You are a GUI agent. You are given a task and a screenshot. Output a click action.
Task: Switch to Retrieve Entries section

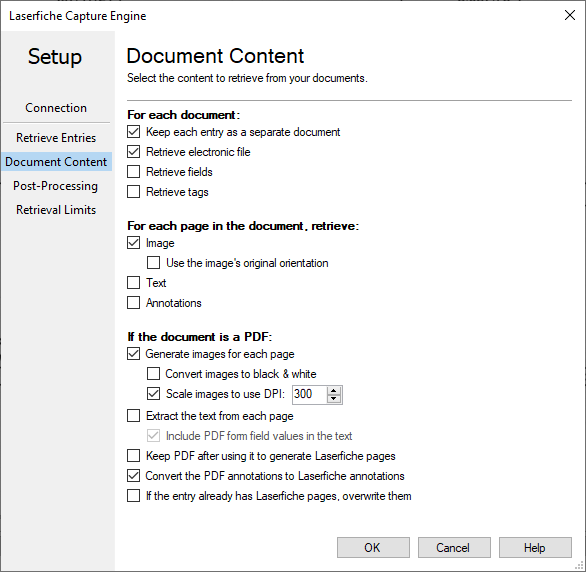coord(56,138)
